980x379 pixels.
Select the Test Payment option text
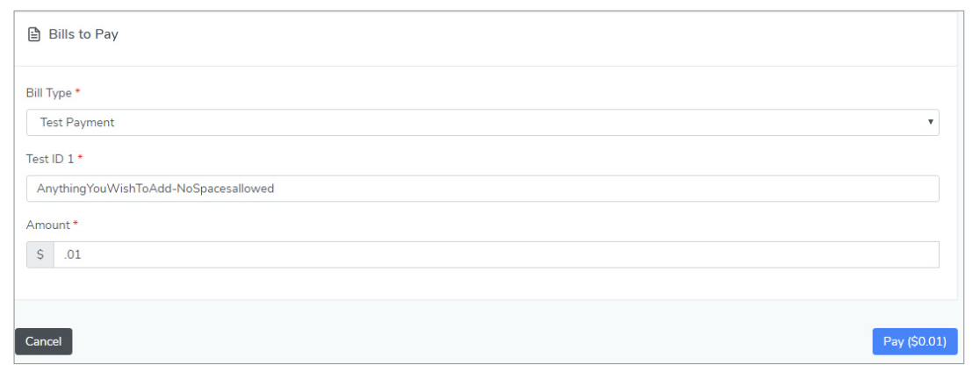[77, 123]
